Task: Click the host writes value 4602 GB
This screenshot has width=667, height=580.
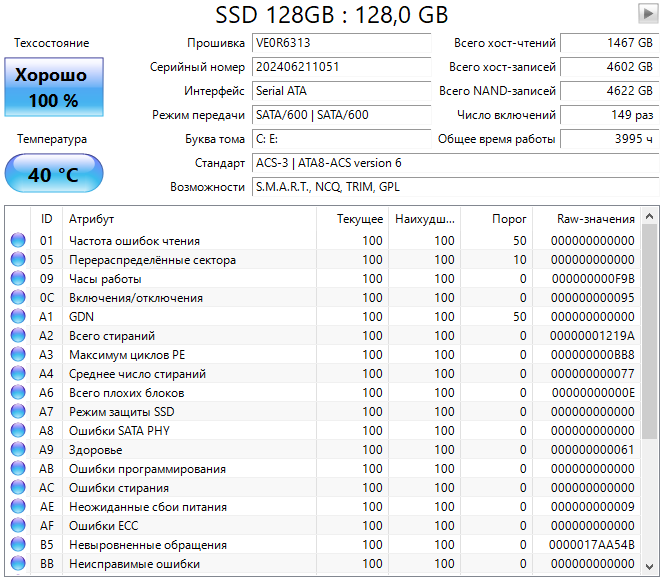Action: [610, 67]
